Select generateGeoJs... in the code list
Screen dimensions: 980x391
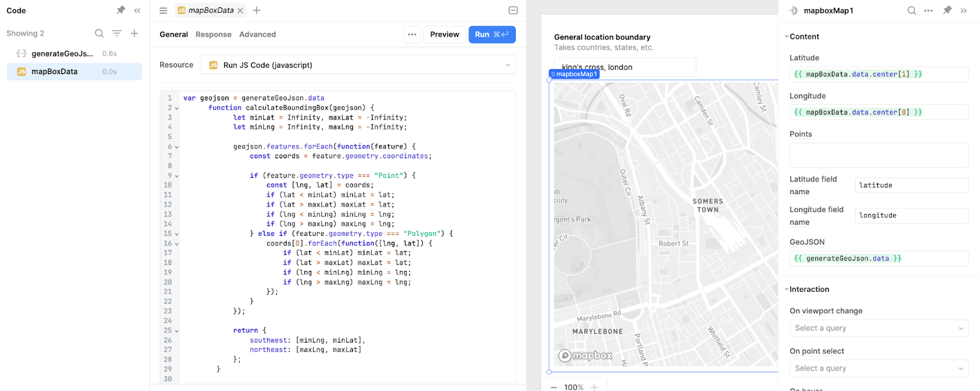74,53
